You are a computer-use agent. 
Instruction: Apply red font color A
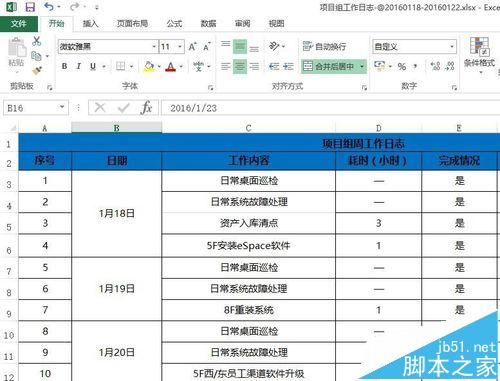point(171,66)
